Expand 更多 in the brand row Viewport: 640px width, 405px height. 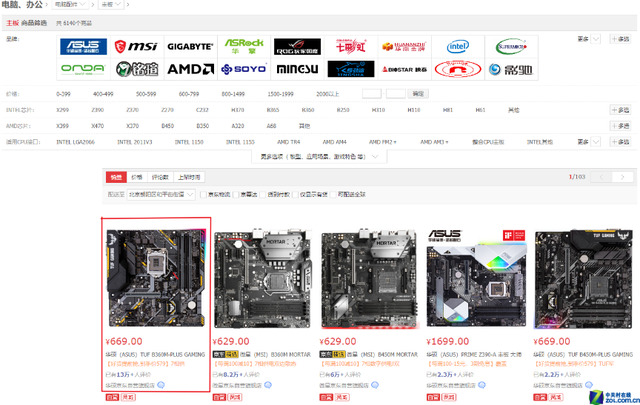tap(589, 39)
